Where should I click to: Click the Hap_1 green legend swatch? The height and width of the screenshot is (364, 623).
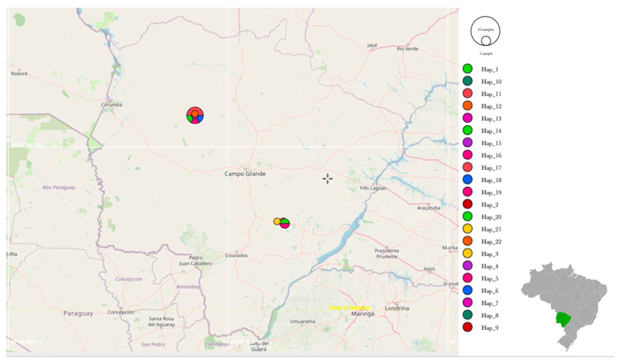point(467,69)
